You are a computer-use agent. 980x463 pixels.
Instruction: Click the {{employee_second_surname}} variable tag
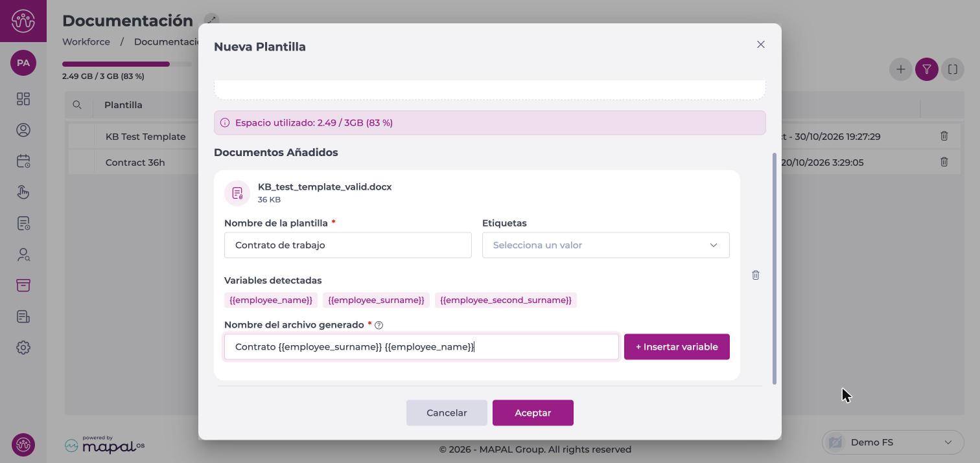[x=506, y=300]
